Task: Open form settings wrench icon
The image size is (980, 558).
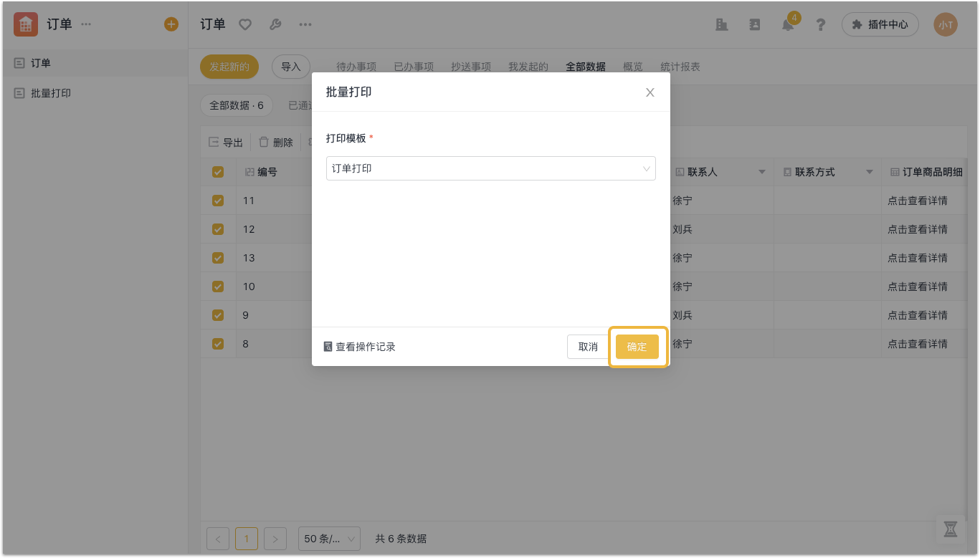Action: click(275, 24)
